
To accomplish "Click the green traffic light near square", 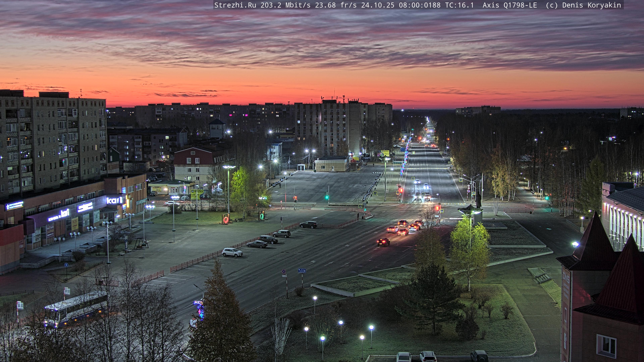I will pyautogui.click(x=327, y=197).
